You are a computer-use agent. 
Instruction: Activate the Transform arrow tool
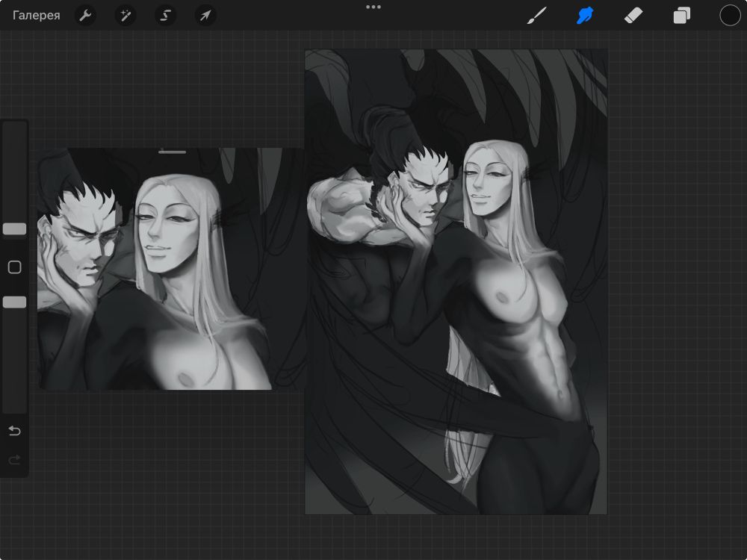[205, 15]
